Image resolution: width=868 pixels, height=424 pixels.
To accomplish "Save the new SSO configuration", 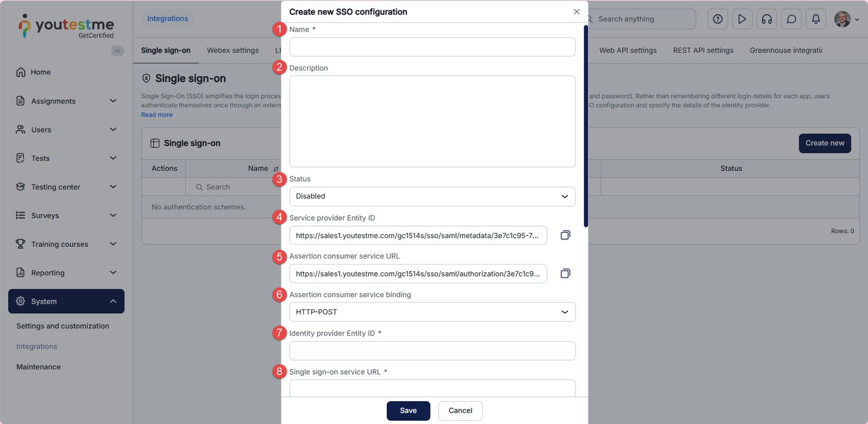I will [408, 410].
